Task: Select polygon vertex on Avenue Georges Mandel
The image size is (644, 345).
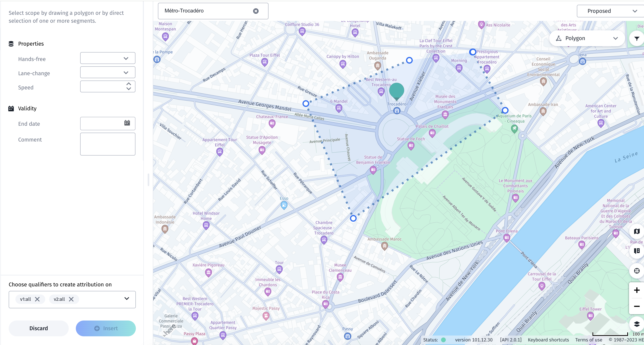Action: pos(305,103)
